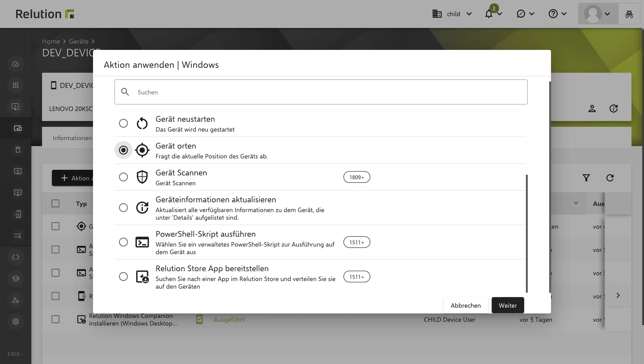
Task: Expand the column sort chevron in table header
Action: click(x=576, y=203)
